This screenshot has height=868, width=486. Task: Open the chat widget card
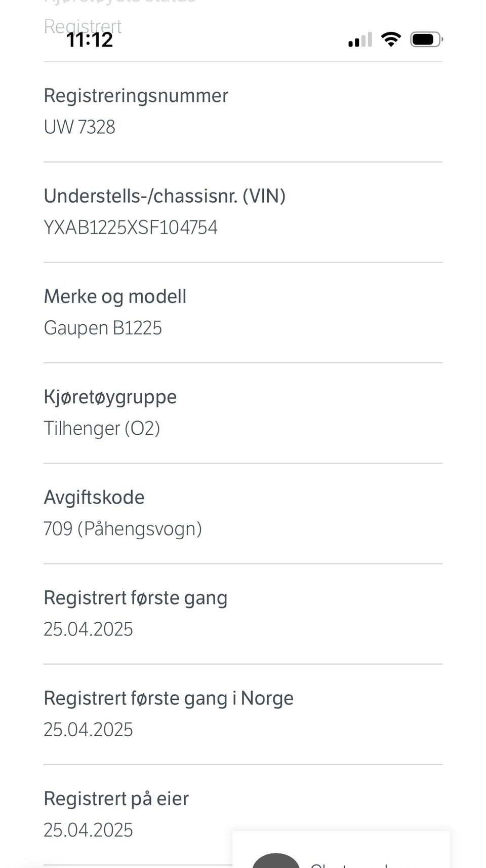pos(341,849)
